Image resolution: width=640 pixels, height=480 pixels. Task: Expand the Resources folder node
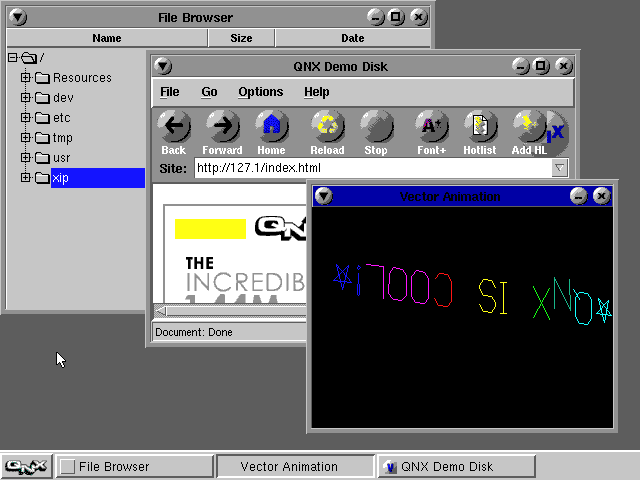tap(25, 77)
